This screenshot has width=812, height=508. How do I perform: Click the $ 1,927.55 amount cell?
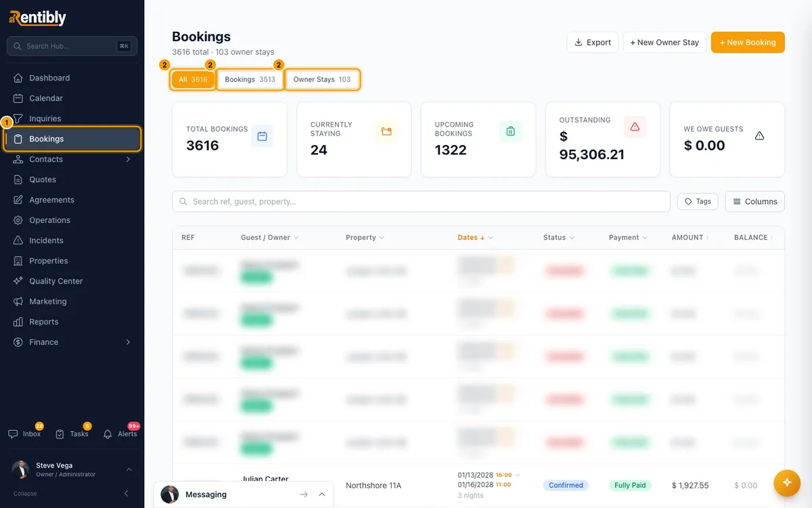pos(690,486)
